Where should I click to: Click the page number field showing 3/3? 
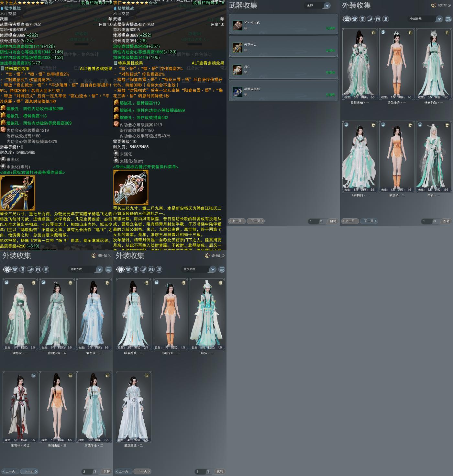tap(200, 472)
